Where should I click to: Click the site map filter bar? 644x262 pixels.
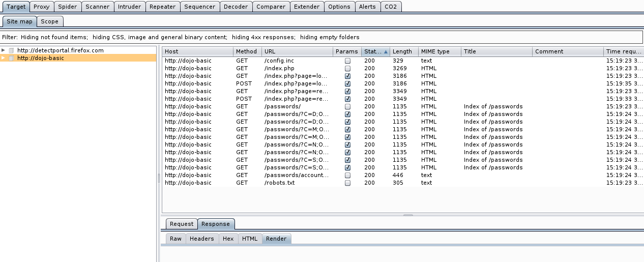click(x=321, y=37)
